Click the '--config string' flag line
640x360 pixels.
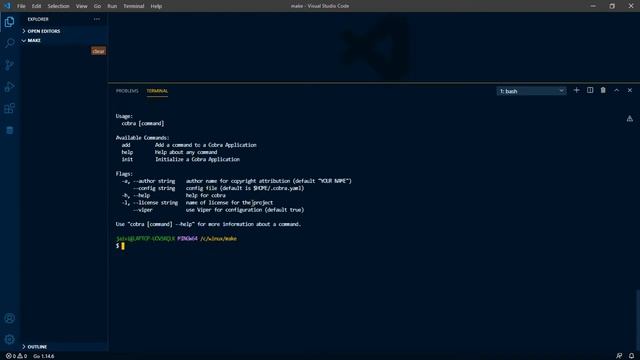click(x=218, y=188)
